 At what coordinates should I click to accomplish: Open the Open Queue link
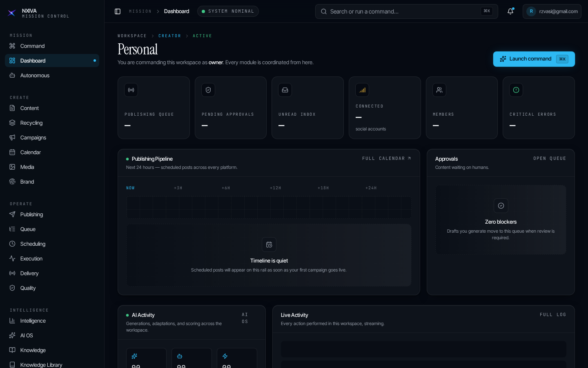tap(550, 158)
